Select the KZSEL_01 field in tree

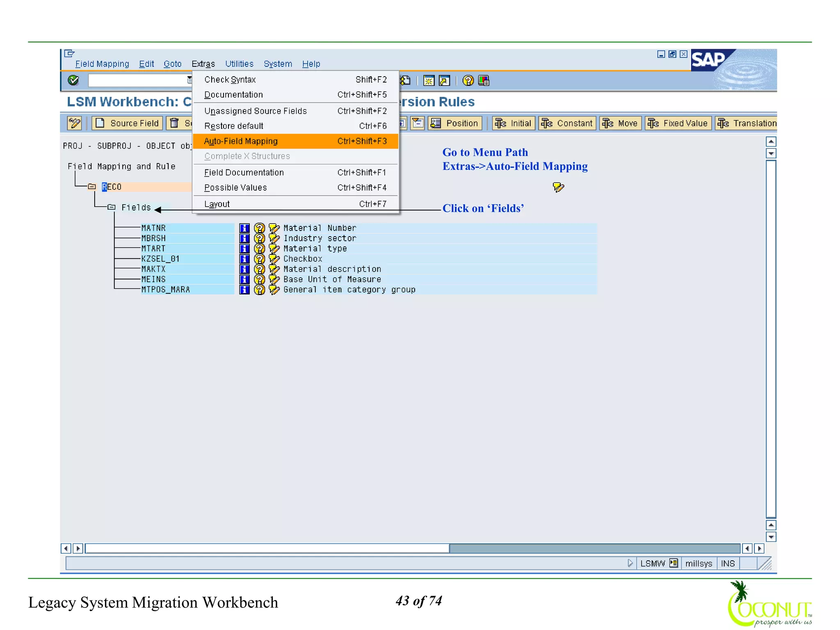[x=187, y=259]
